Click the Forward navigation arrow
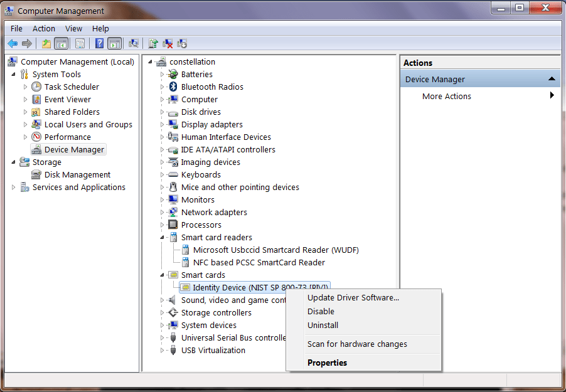The width and height of the screenshot is (566, 392). click(x=27, y=43)
